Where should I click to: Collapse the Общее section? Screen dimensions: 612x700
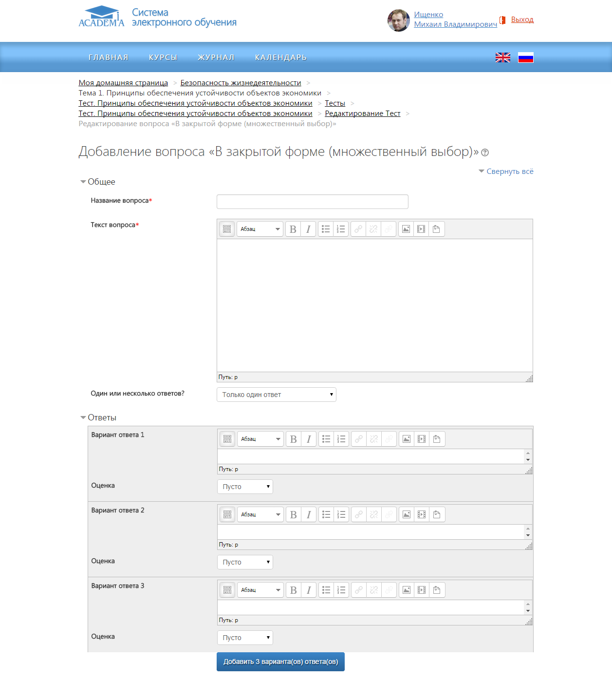click(x=97, y=182)
